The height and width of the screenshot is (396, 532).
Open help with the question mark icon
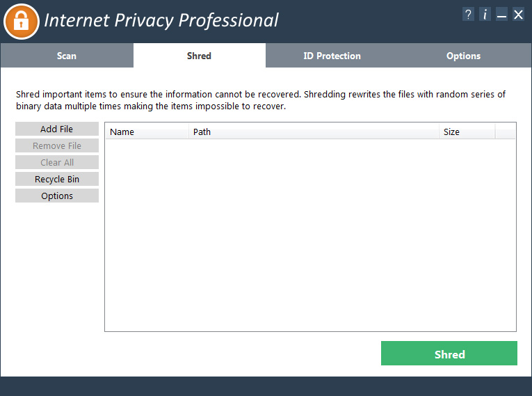click(x=469, y=15)
